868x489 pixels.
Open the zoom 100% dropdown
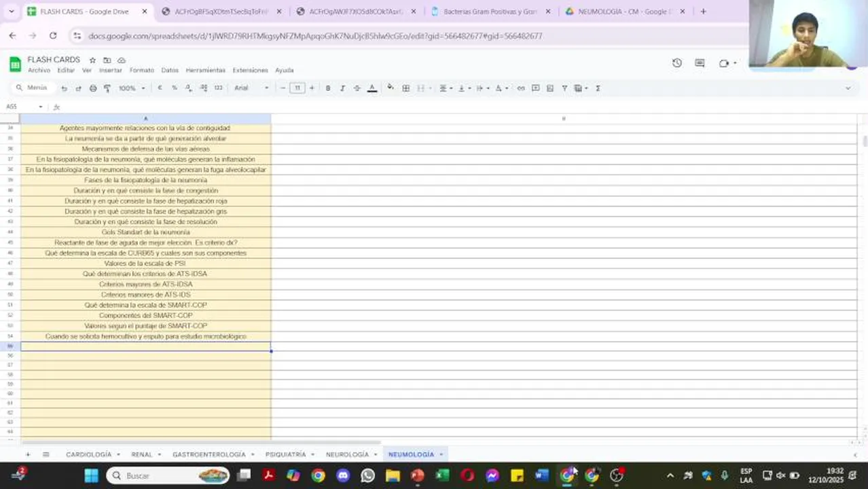coord(132,88)
